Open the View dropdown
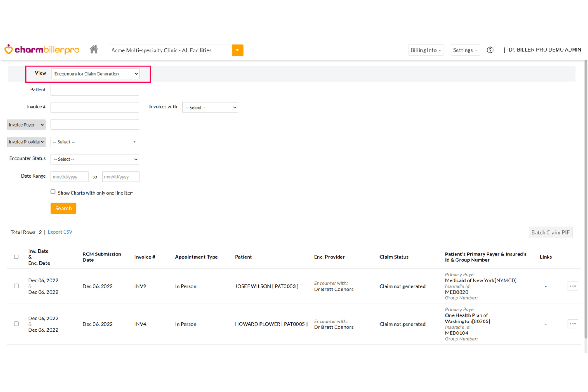 coord(95,74)
